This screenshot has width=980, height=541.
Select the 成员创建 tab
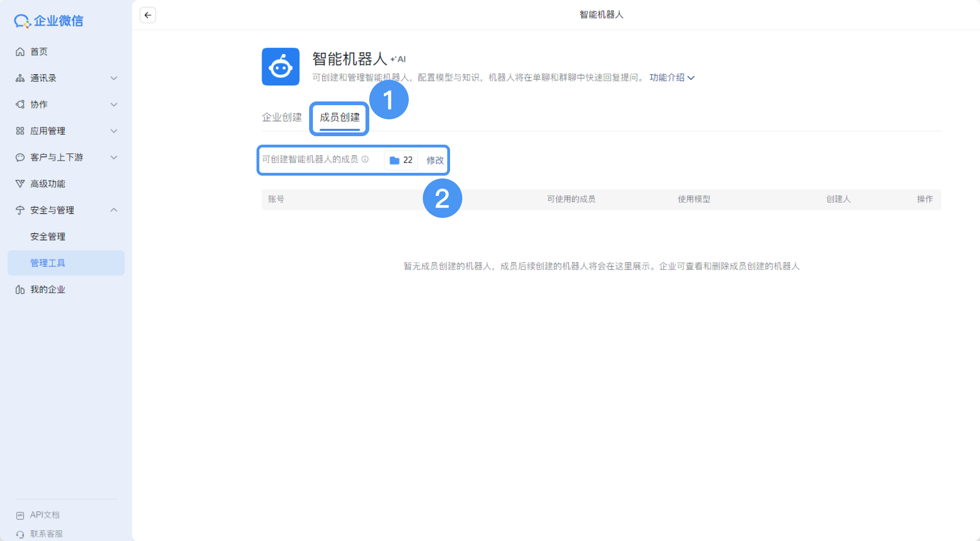tap(339, 117)
